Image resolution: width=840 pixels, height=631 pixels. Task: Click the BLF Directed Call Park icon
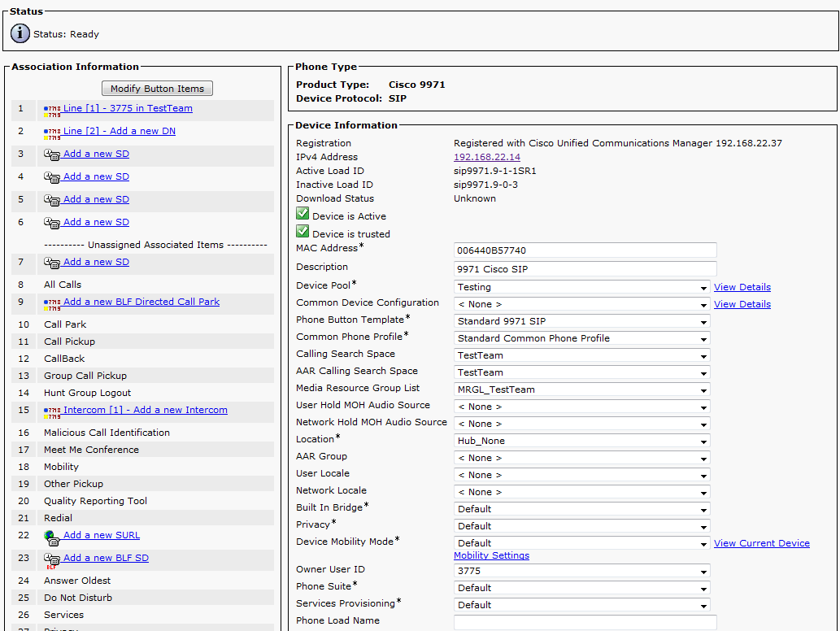[52, 303]
